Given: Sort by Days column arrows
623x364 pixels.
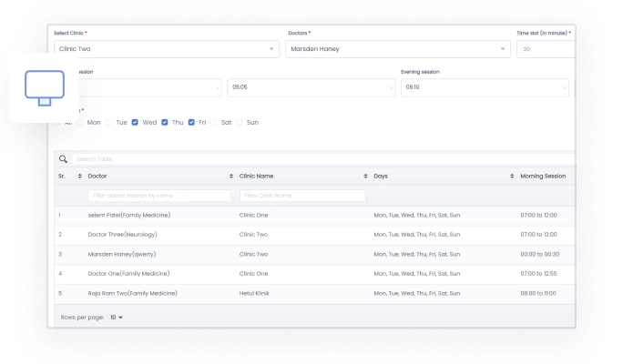Looking at the screenshot, I should click(x=366, y=176).
